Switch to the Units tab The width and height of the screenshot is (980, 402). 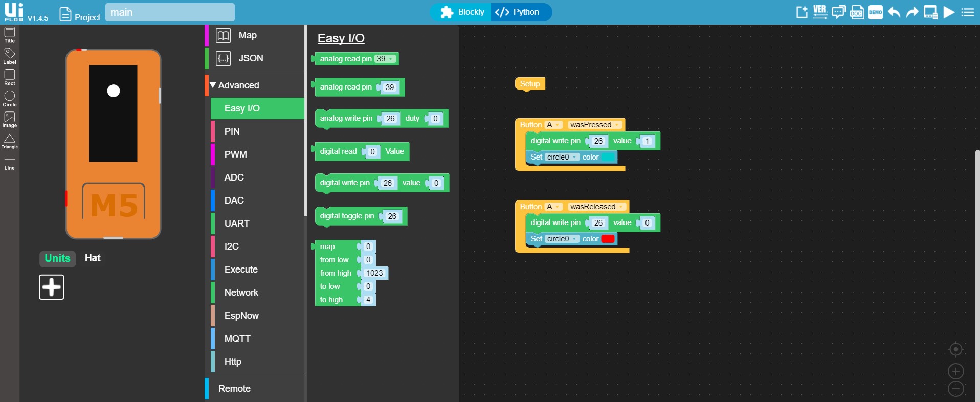pos(57,258)
